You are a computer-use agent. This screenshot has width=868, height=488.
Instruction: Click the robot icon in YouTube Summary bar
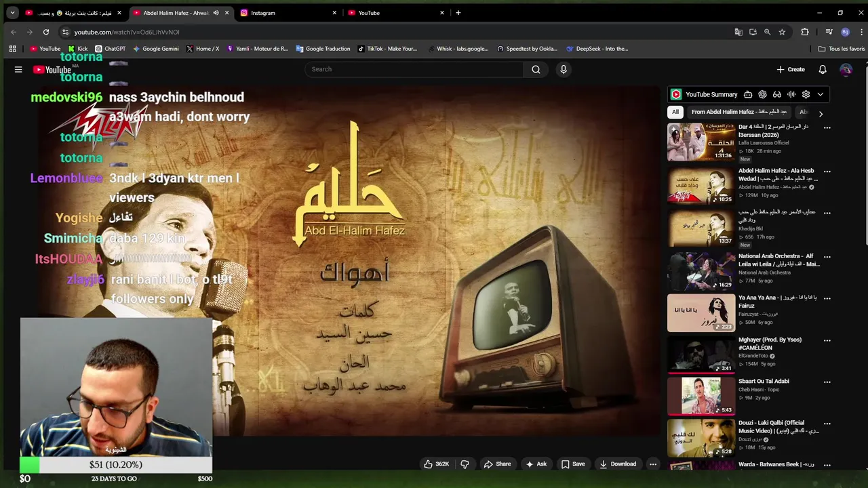pos(748,94)
